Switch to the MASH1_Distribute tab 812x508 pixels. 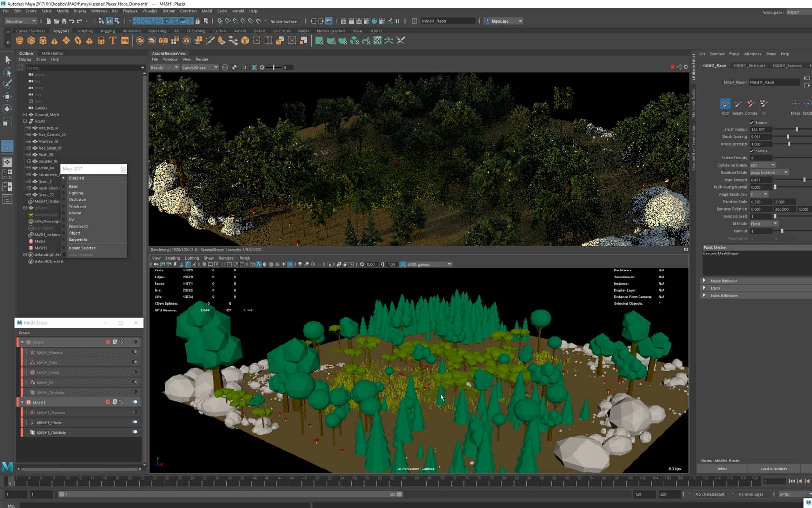(x=750, y=65)
